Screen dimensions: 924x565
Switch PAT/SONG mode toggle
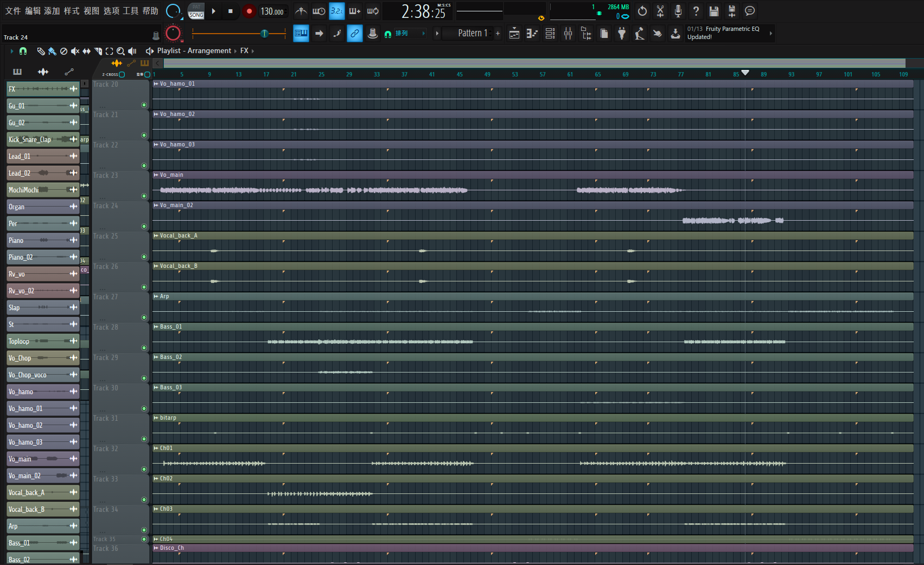(196, 11)
